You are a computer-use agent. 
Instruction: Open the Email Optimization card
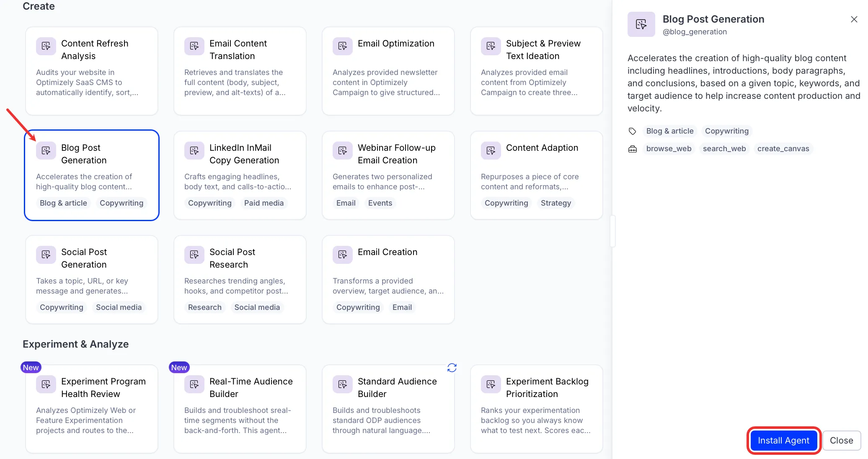point(388,71)
